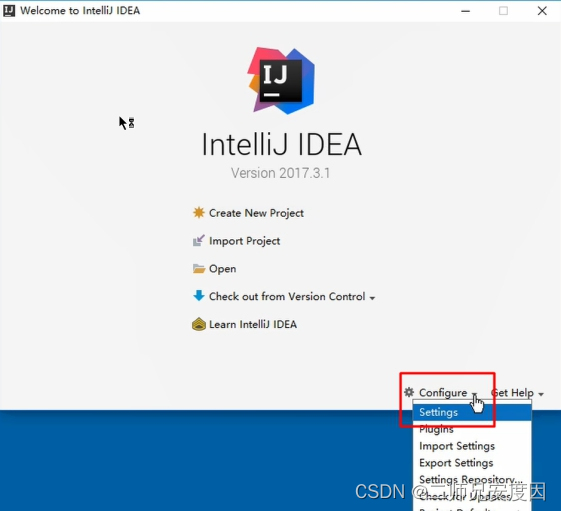Click the Create New Project link
Screen dimensions: 561x511
(256, 213)
